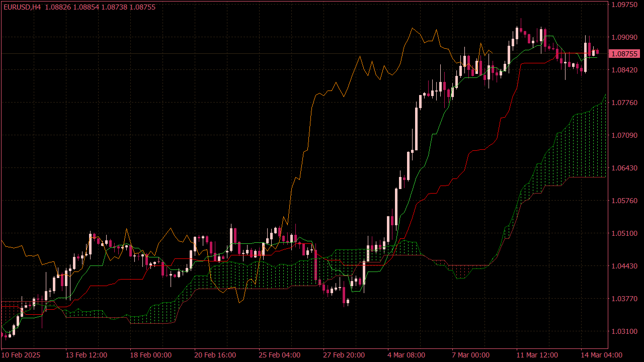Click the 1.04430 price axis label
Screen dimensions: 644x362
624,266
